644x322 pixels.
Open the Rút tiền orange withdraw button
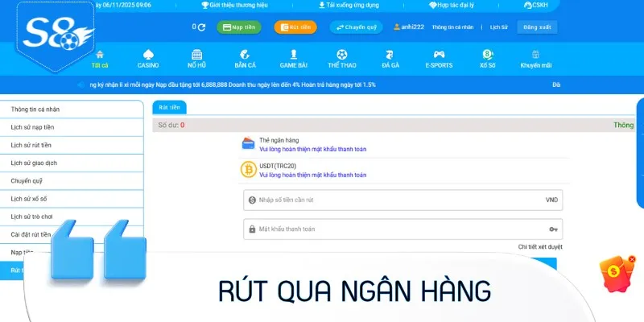295,27
